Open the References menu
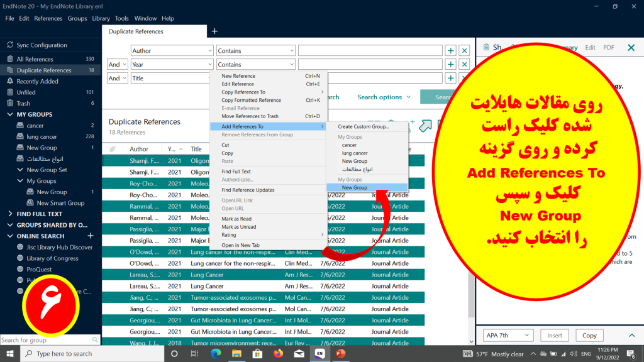Viewport: 644px width, 362px height. click(x=48, y=18)
